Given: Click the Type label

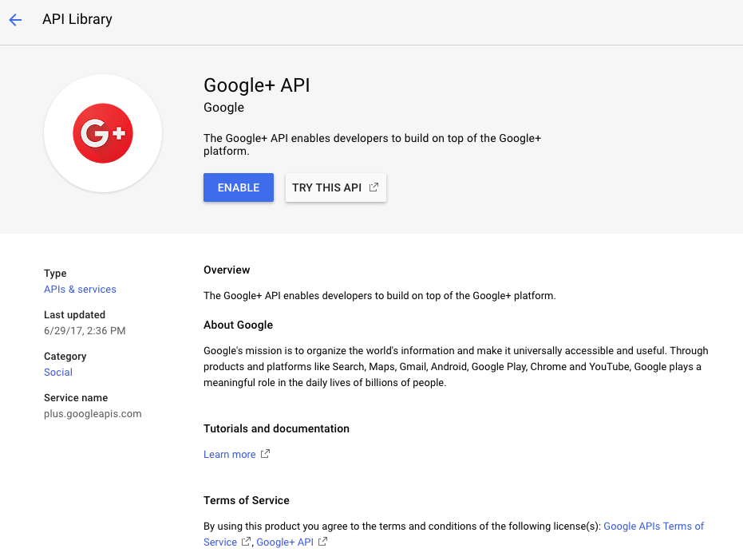Looking at the screenshot, I should [55, 274].
